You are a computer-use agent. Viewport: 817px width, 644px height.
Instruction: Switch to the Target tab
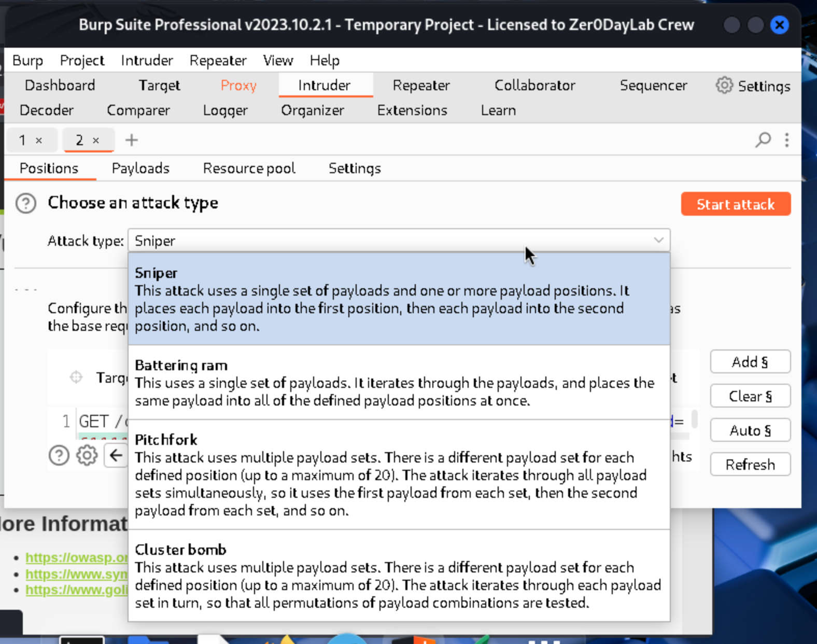[x=159, y=86]
